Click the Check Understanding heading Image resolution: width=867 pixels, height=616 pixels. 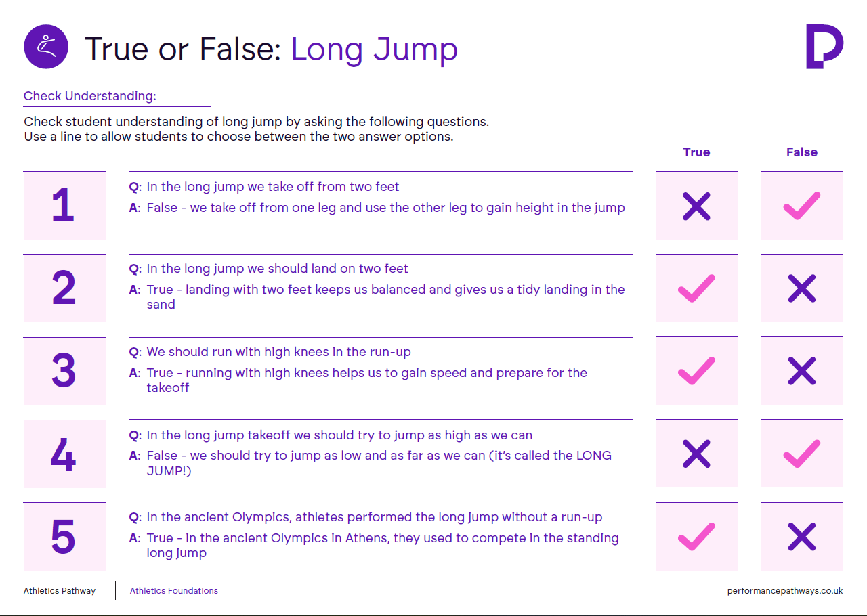click(90, 96)
